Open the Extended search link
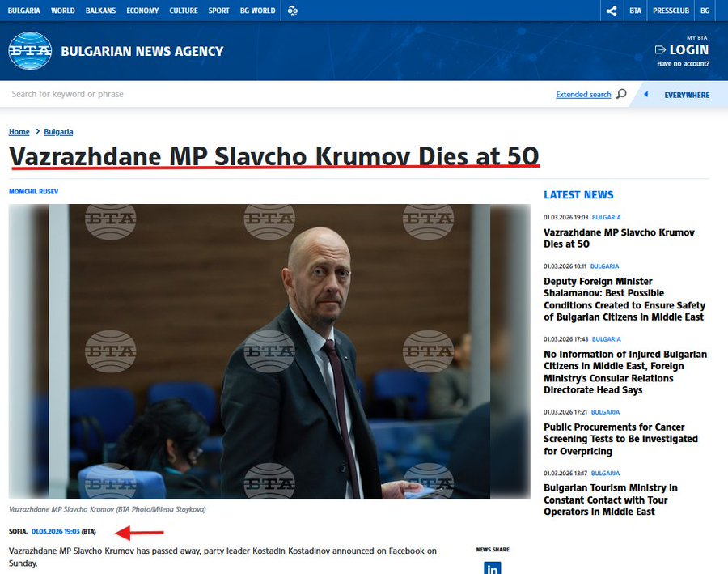Screen dimensions: 728x574 583,95
